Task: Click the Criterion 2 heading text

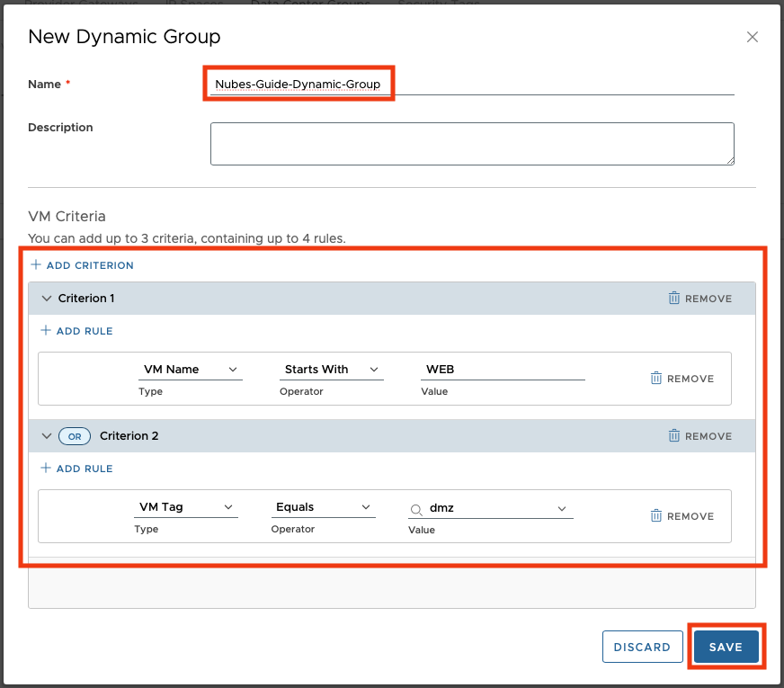Action: click(129, 436)
